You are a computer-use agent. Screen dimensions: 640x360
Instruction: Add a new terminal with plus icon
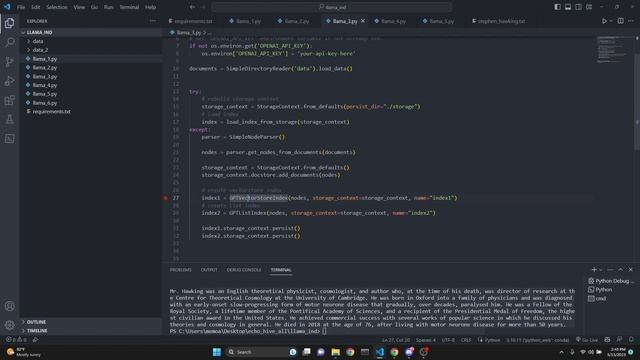pos(594,270)
